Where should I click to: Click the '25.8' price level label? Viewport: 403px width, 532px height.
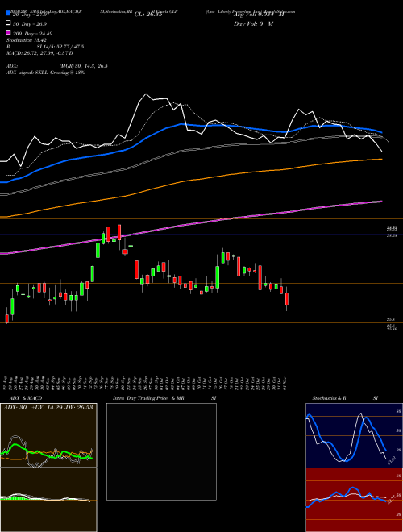point(390,320)
